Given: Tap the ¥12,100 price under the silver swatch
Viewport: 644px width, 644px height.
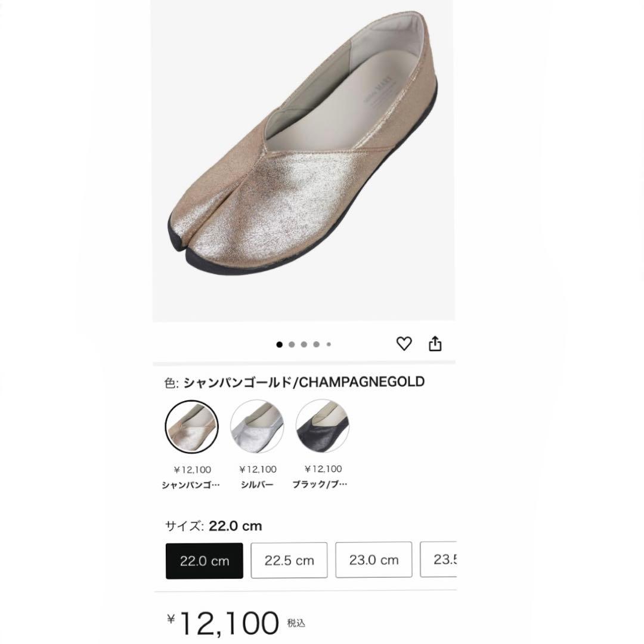Looking at the screenshot, I should pos(258,469).
